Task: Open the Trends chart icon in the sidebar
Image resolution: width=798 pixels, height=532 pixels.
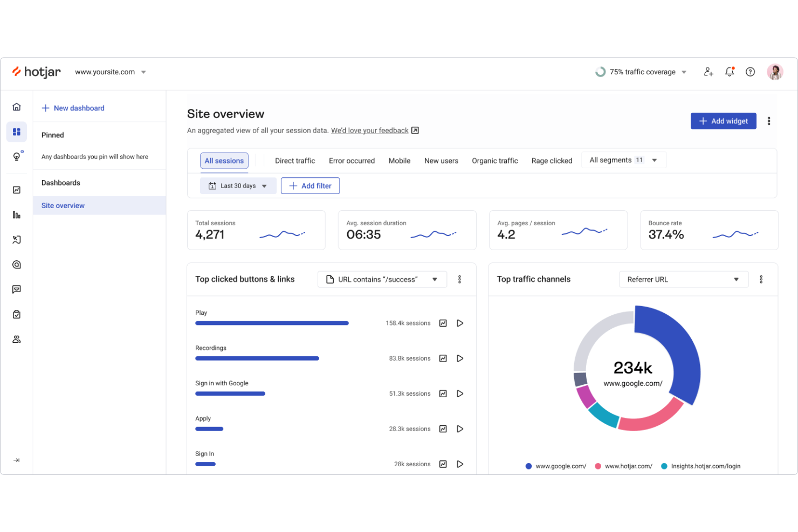Action: point(16,190)
